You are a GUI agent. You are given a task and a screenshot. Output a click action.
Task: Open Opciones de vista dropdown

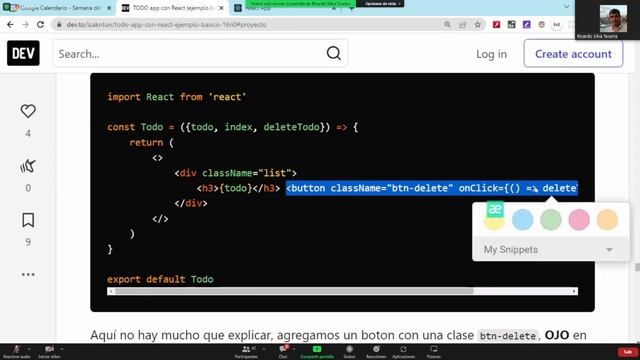pos(383,4)
